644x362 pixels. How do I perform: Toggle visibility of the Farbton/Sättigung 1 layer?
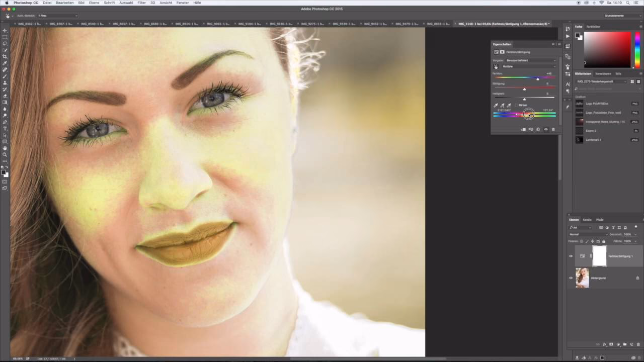(x=571, y=256)
